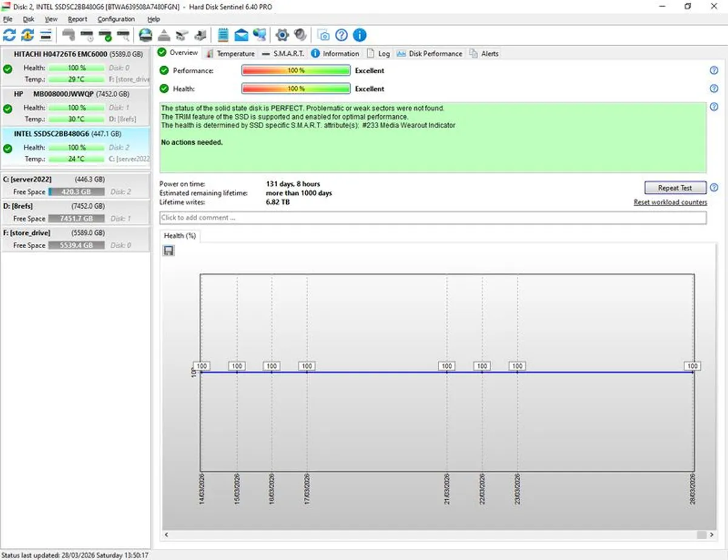Click lifetime writes value 6.82 TB
728x560 pixels.
click(x=278, y=202)
